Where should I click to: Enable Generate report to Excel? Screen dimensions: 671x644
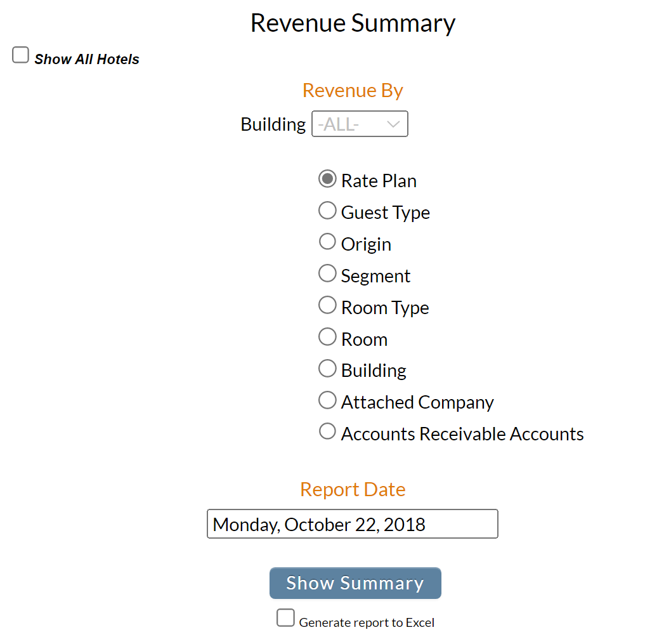point(285,617)
